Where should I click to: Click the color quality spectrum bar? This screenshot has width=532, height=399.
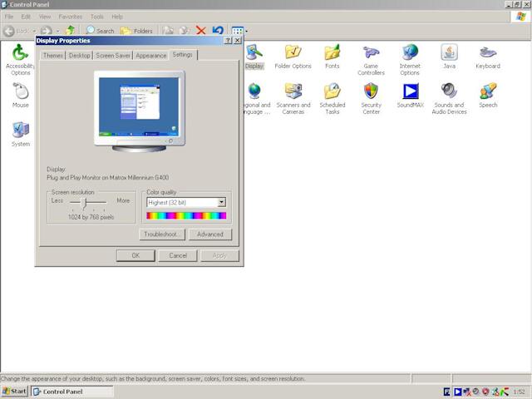[186, 216]
